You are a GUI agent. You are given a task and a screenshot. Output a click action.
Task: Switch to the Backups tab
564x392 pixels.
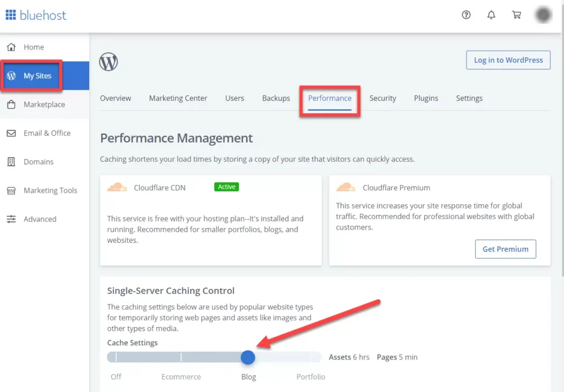pos(276,98)
